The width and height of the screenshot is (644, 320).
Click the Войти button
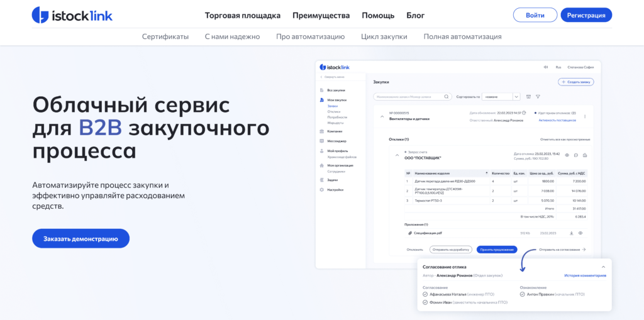(535, 15)
